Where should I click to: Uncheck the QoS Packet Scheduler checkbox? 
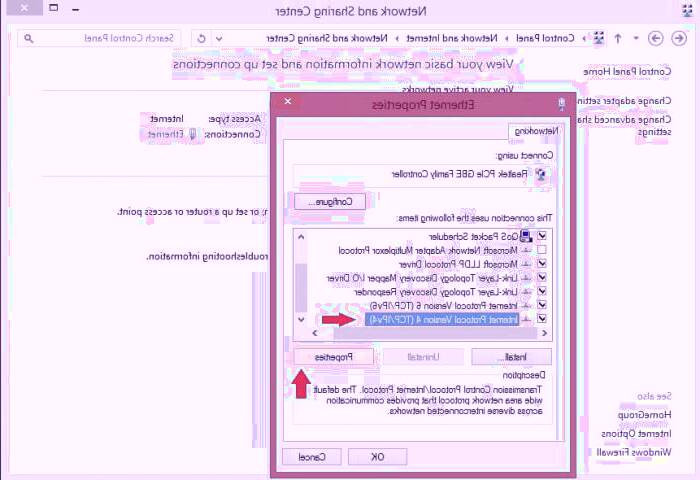(x=541, y=235)
